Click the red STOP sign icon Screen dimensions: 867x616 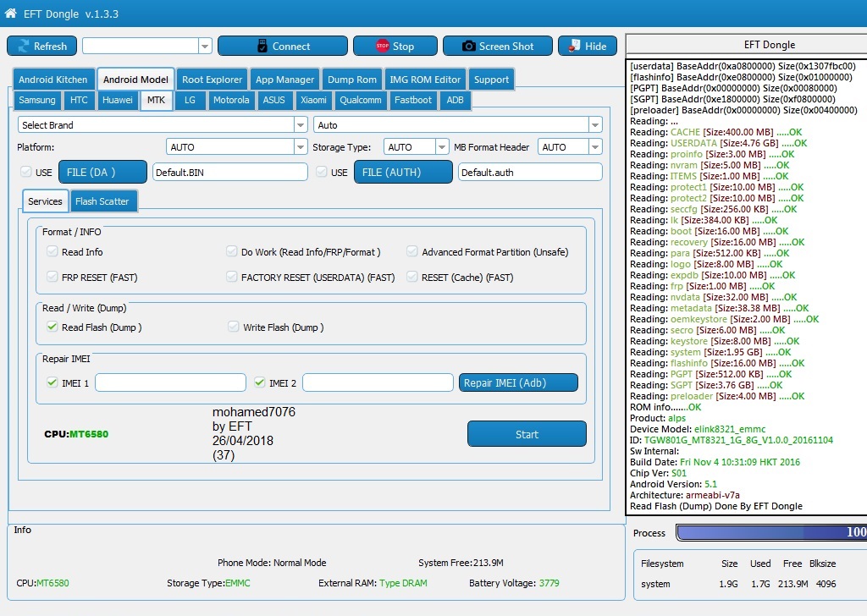click(382, 46)
